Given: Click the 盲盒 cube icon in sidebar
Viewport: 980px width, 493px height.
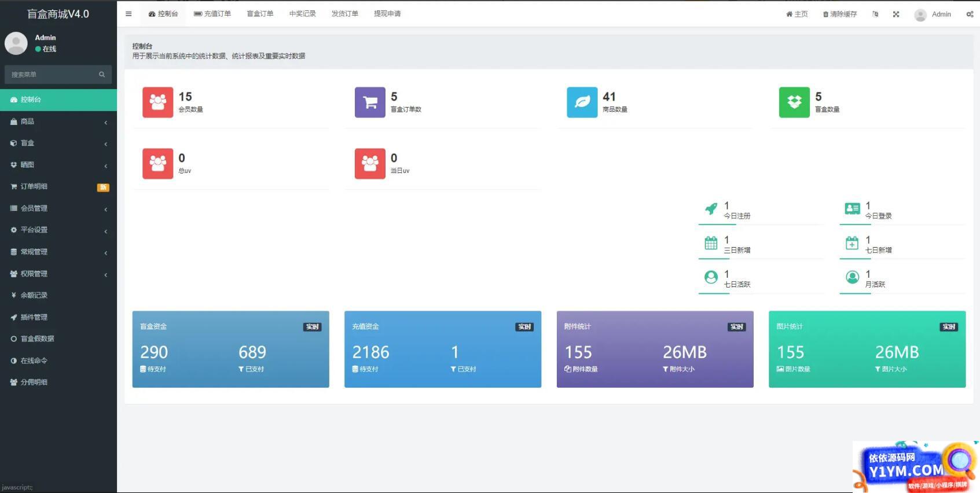Looking at the screenshot, I should (13, 143).
